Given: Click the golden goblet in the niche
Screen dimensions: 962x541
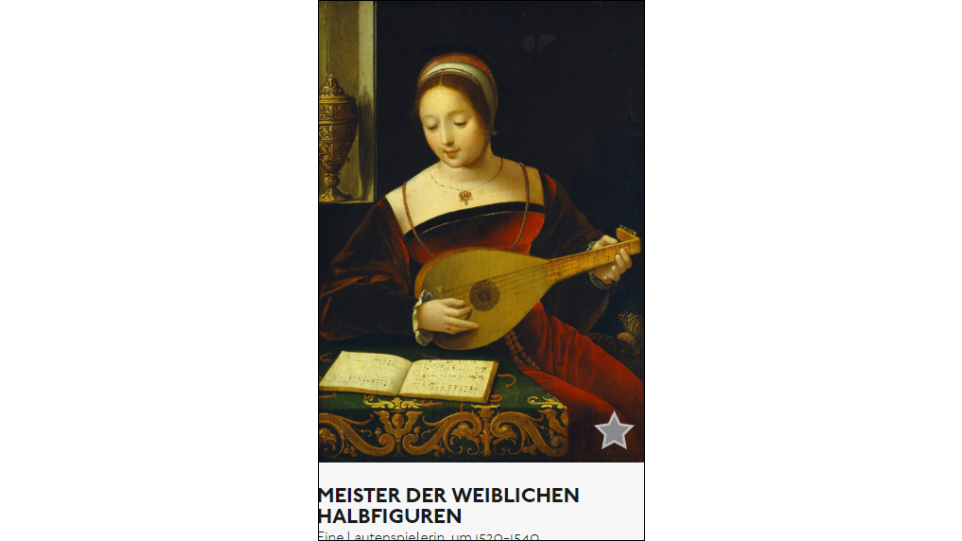Looking at the screenshot, I should click(x=335, y=139).
